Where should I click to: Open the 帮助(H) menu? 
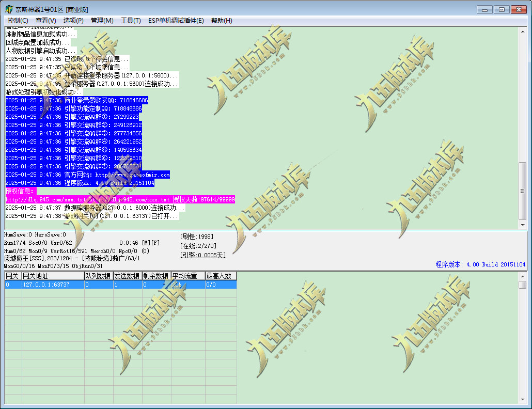222,21
